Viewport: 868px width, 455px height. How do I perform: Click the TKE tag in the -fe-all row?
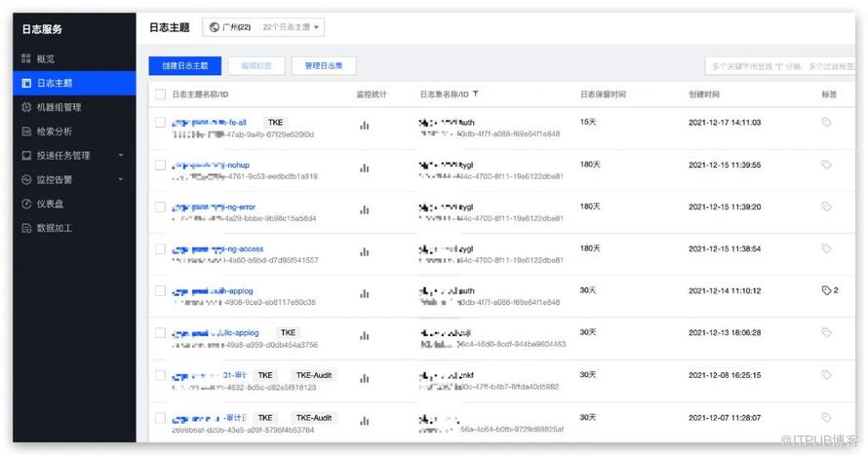[275, 122]
